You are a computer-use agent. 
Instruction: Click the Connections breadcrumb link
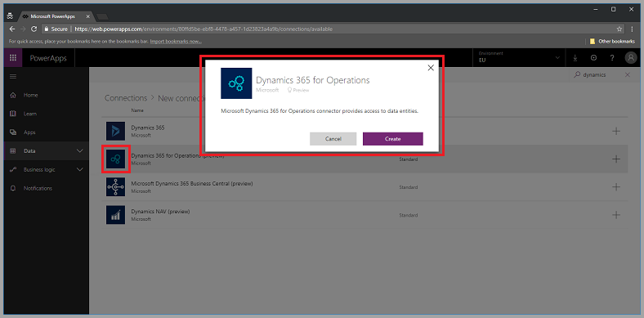click(126, 98)
